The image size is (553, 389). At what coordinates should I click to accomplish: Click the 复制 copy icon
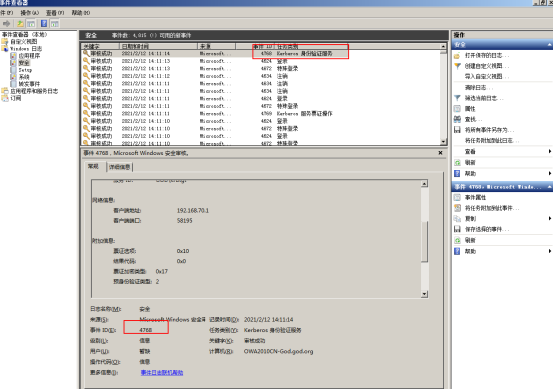point(457,219)
